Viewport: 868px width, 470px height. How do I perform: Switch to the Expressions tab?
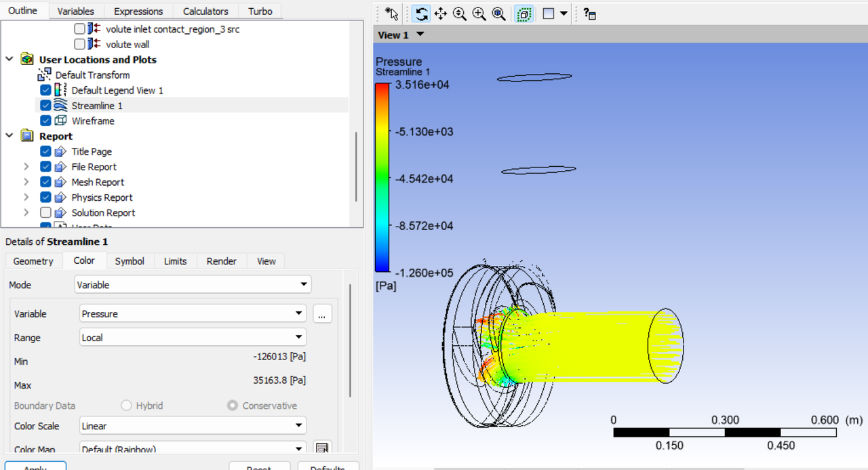pos(138,11)
